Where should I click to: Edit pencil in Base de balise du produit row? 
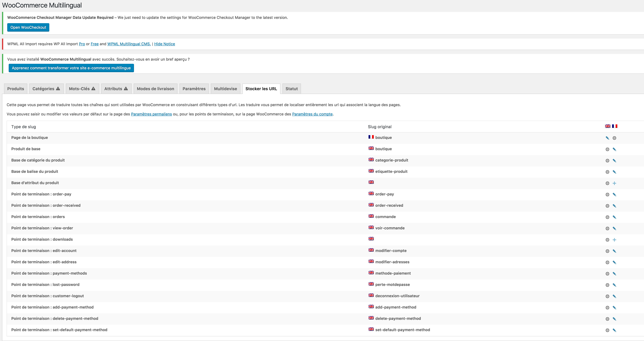(614, 172)
